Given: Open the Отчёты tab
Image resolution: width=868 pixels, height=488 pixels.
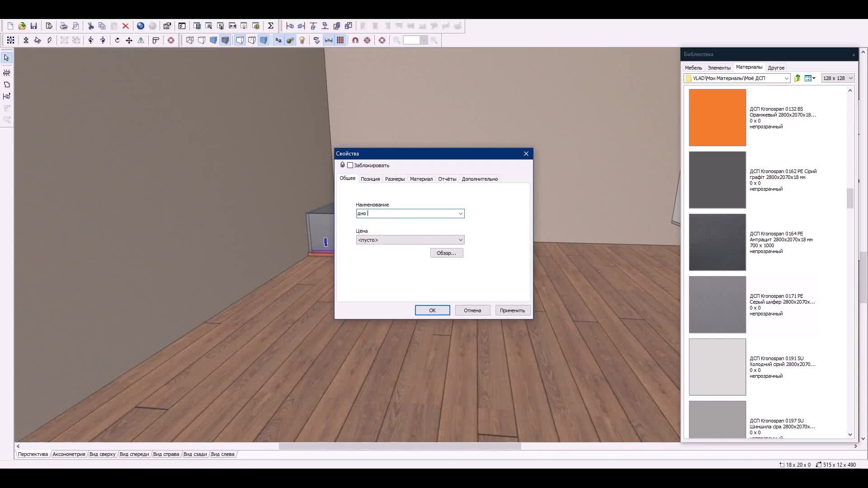Looking at the screenshot, I should [x=447, y=179].
